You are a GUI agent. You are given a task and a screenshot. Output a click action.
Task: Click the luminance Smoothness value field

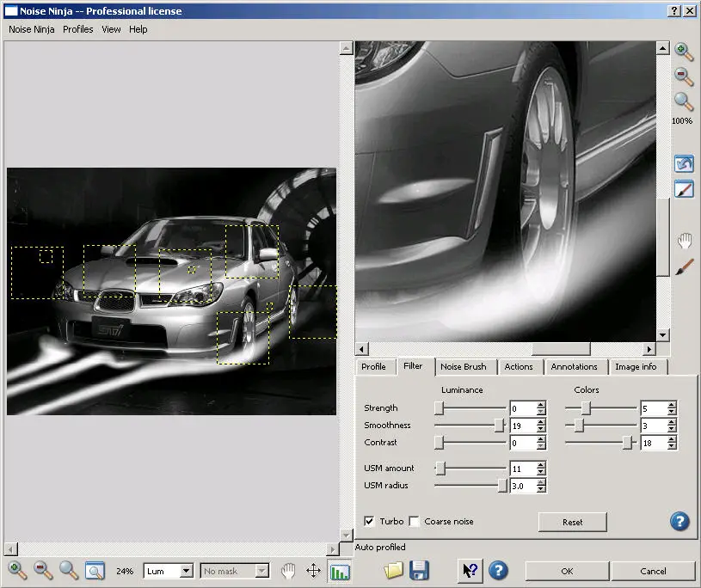pyautogui.click(x=523, y=426)
